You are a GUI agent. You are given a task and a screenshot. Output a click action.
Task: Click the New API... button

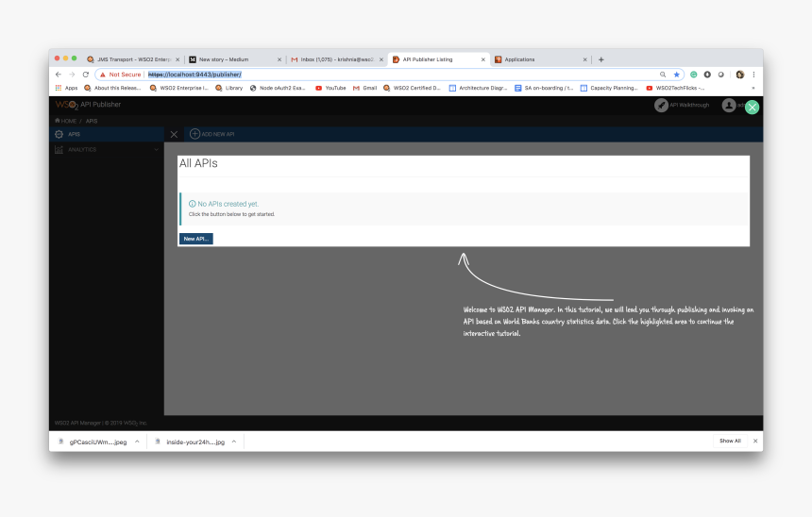(x=196, y=239)
